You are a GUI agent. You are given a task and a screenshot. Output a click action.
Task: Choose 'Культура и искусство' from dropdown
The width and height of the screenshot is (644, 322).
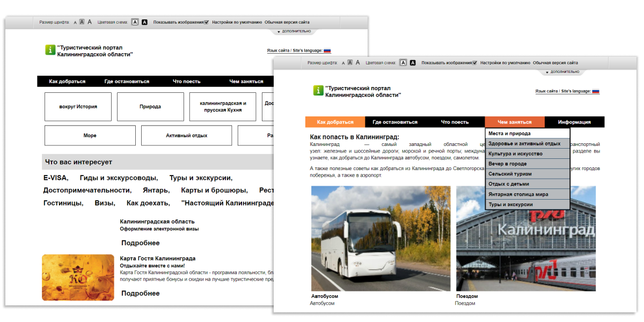[x=528, y=154]
